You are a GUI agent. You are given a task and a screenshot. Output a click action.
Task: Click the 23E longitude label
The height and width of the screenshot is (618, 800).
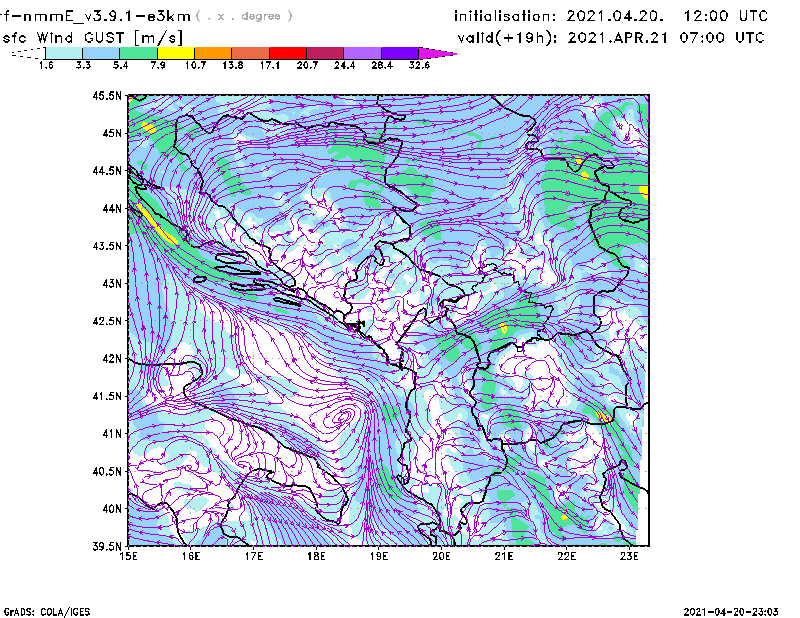point(629,556)
